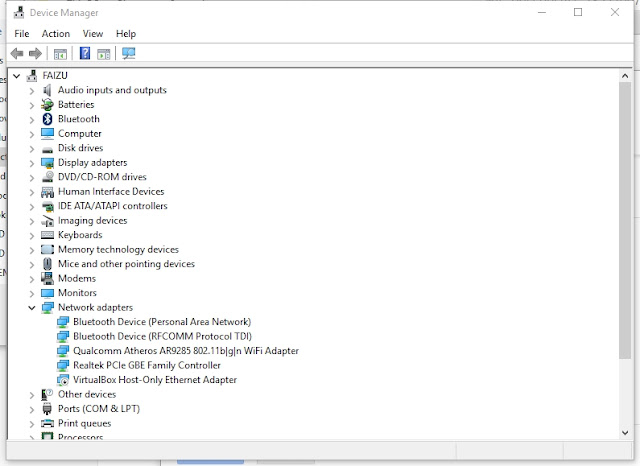
Task: Click the Audio inputs and outputs speaker icon
Action: pos(47,90)
